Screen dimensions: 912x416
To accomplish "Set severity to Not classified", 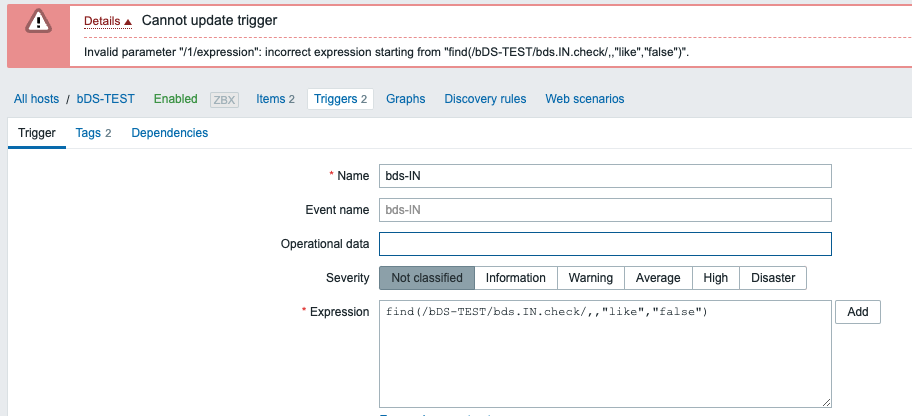I will [x=426, y=278].
